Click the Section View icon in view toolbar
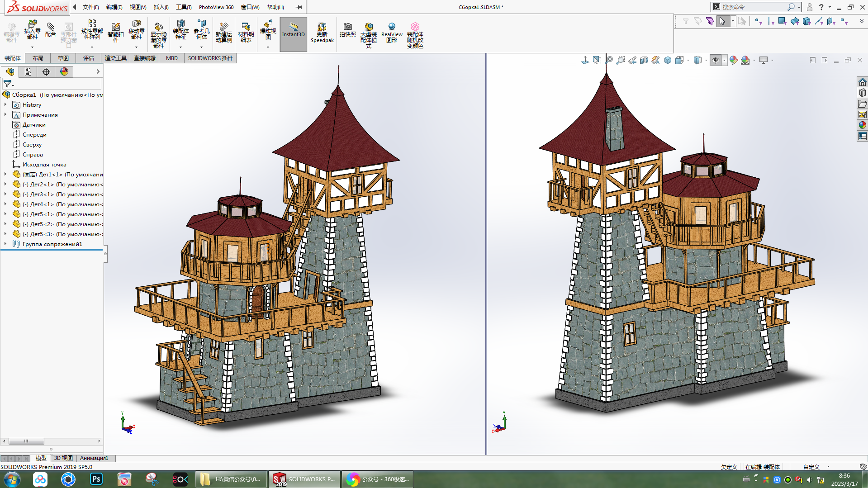Screen dimensions: 868x488 [644, 60]
